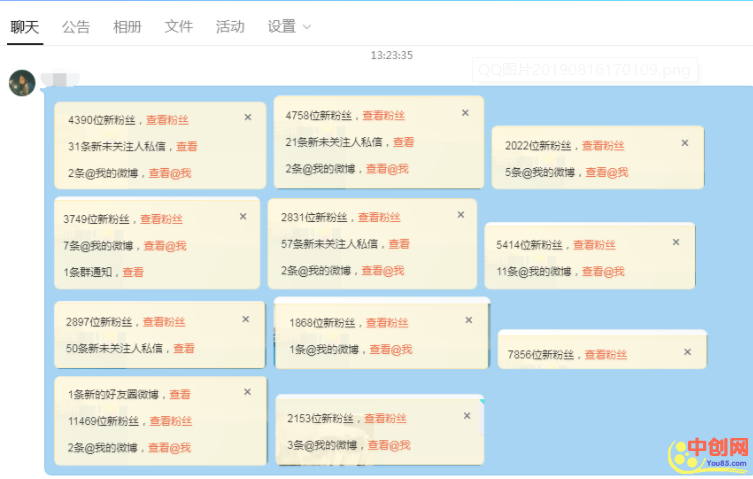Close the 2153位新粉丝 notification card
Viewport: 753px width, 479px height.
464,415
